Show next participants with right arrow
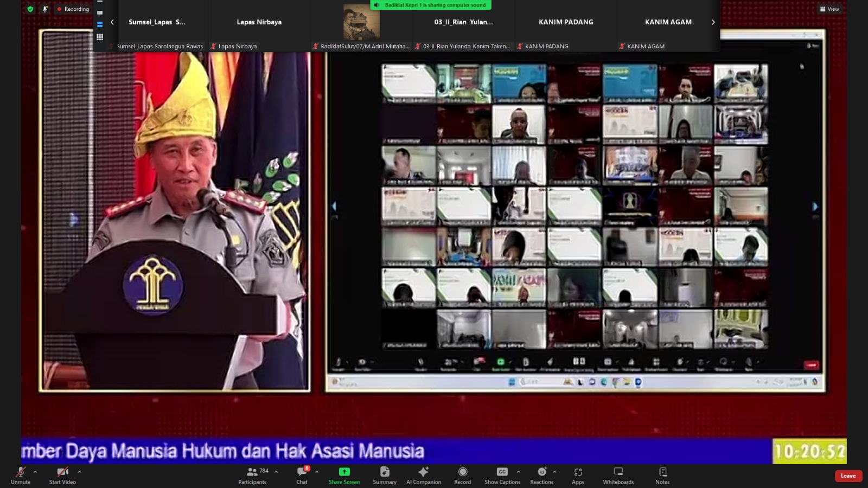 click(713, 22)
